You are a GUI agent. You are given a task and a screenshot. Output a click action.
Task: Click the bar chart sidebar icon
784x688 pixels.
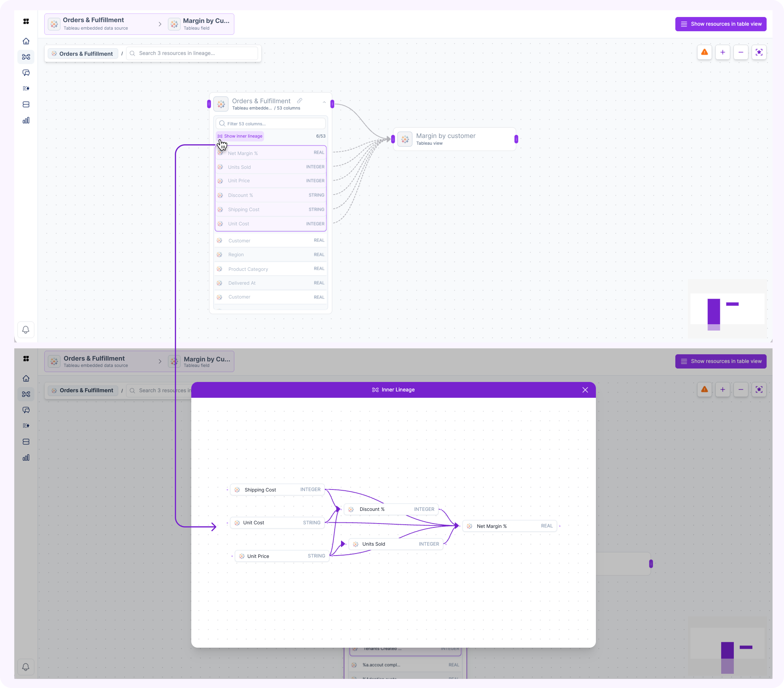(x=26, y=120)
